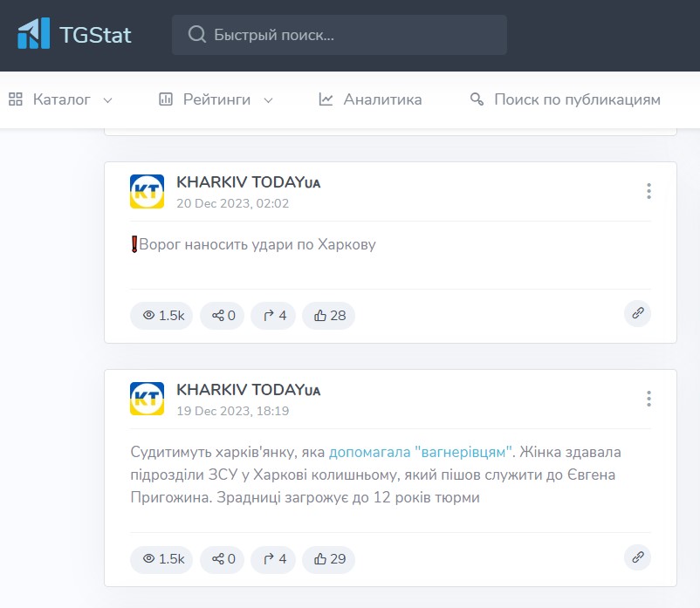Click the 19 Dec 2023, 18:19 timestamp
The height and width of the screenshot is (608, 700).
pyautogui.click(x=232, y=411)
